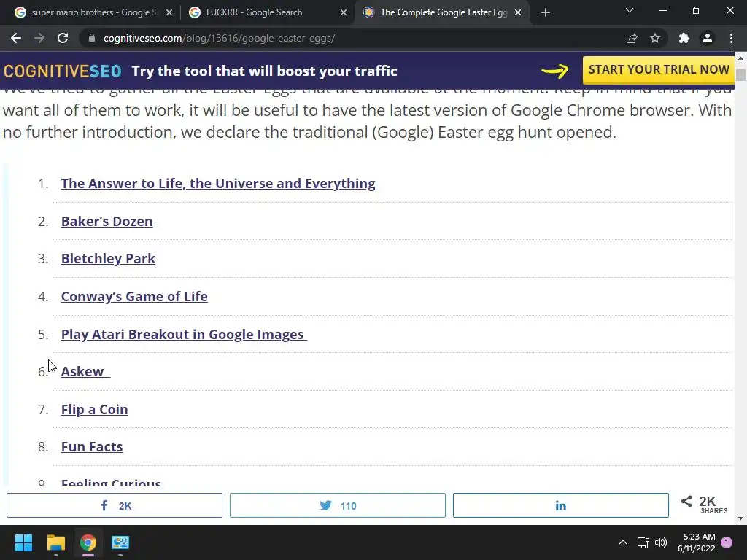View site info via the lock icon
Image resolution: width=747 pixels, height=560 pixels.
click(92, 38)
